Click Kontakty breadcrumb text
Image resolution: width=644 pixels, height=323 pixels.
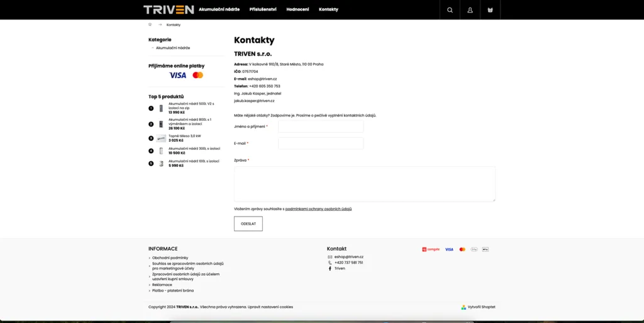click(174, 25)
